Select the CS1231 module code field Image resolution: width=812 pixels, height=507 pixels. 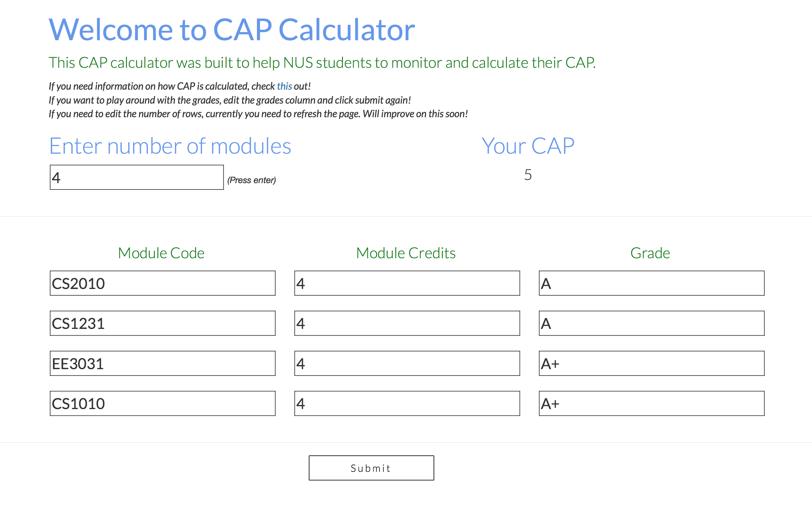(162, 323)
